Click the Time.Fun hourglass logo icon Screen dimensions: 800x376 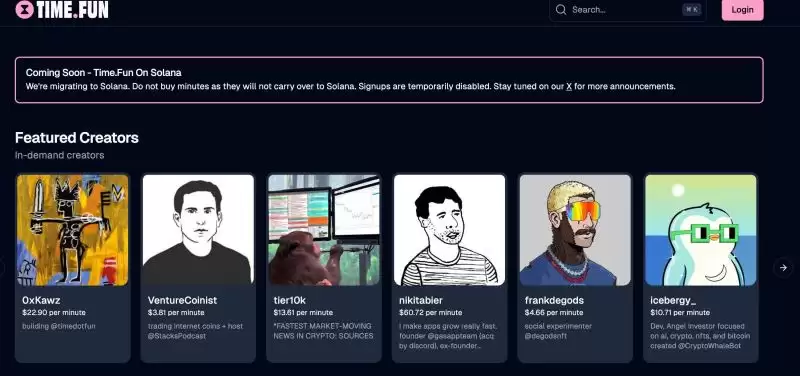tap(24, 9)
